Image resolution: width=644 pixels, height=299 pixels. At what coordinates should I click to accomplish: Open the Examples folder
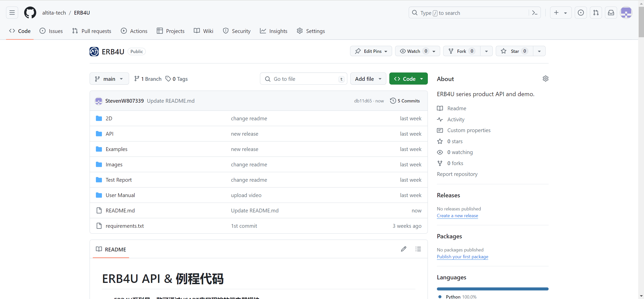(117, 149)
